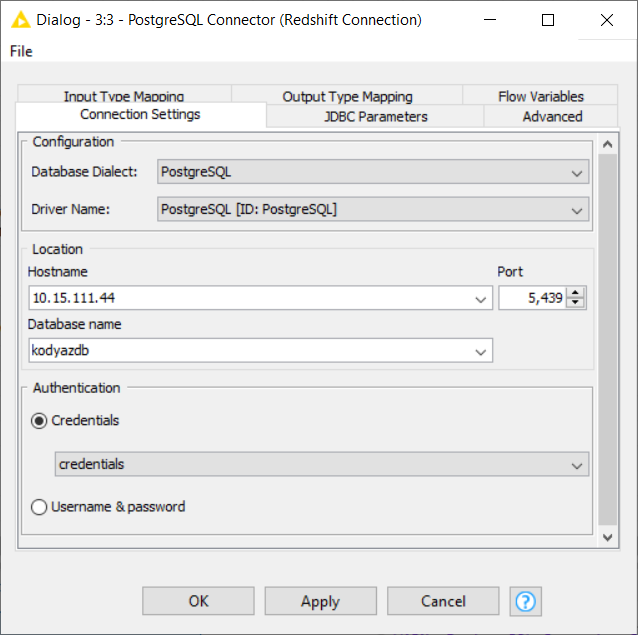Expand the Database name dropdown arrow
The image size is (638, 635).
point(481,352)
